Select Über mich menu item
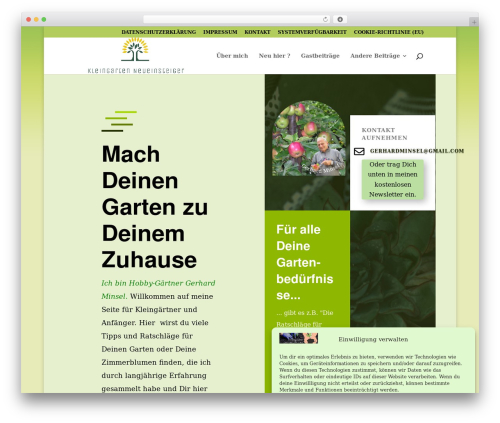Image resolution: width=500 pixels, height=423 pixels. tap(232, 56)
